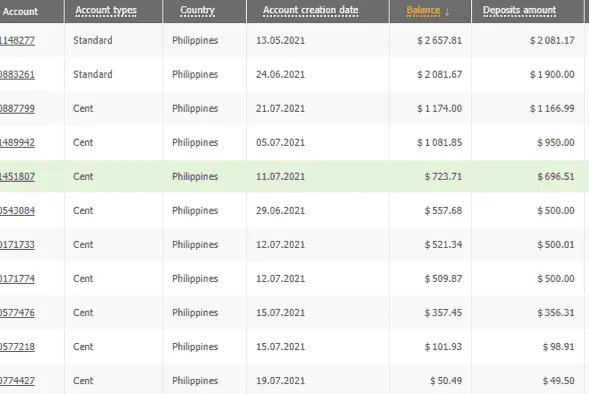589x394 pixels.
Task: Select the deposit amount $ 2 081.17
Action: (x=552, y=41)
